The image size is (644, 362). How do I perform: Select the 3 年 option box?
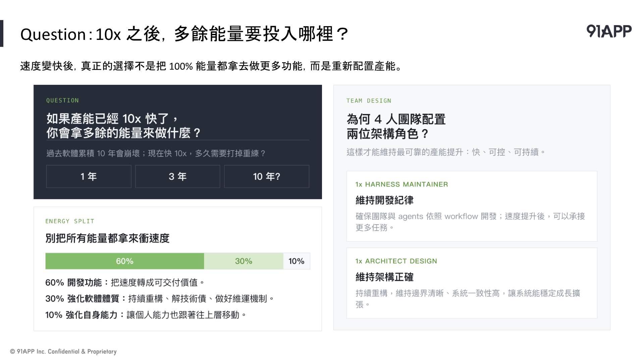[x=177, y=176]
